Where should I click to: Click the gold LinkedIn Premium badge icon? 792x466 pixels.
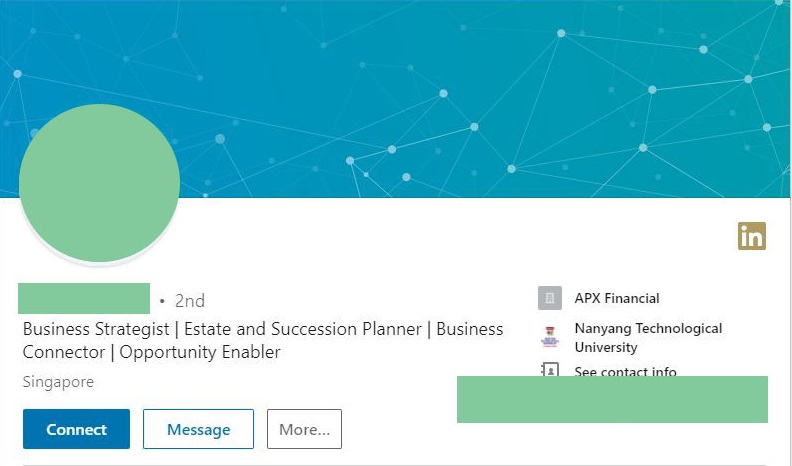[752, 236]
